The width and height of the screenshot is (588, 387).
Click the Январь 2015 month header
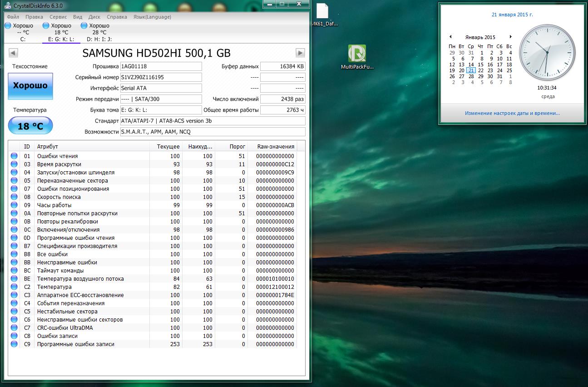pyautogui.click(x=480, y=37)
